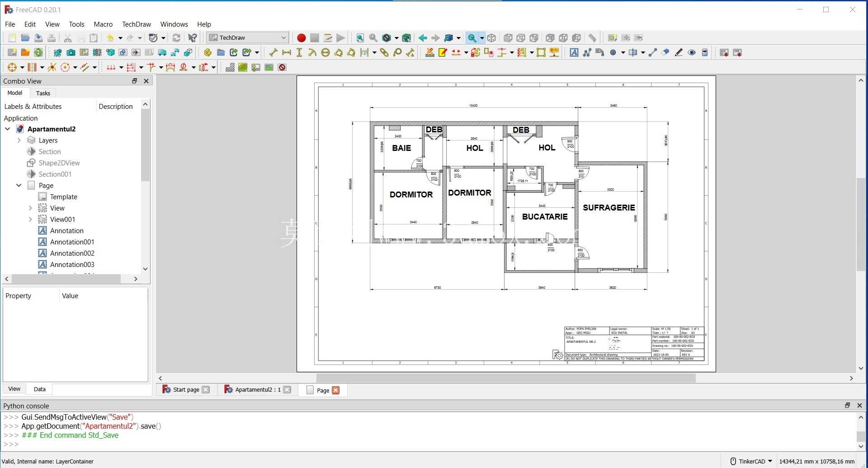Image resolution: width=868 pixels, height=468 pixels.
Task: Toggle floating for the Python console
Action: [848, 406]
